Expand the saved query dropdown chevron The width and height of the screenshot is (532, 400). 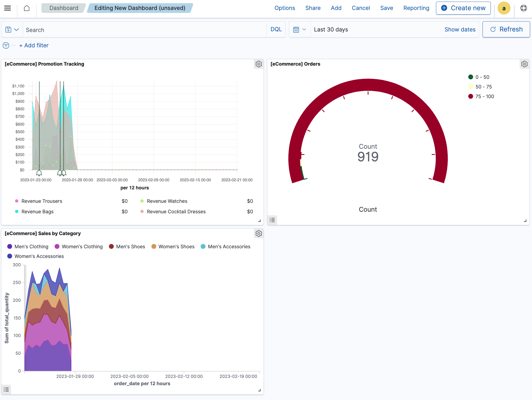[x=17, y=29]
